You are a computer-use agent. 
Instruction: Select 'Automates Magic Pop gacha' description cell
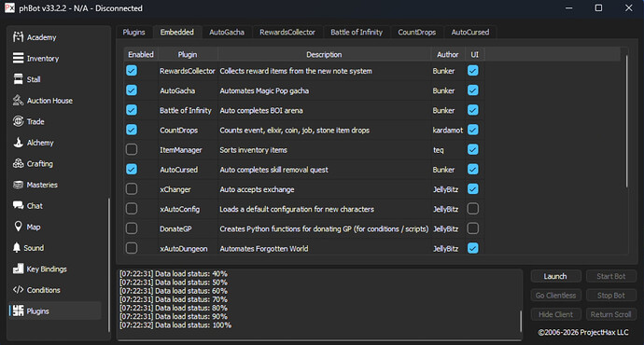pos(325,90)
